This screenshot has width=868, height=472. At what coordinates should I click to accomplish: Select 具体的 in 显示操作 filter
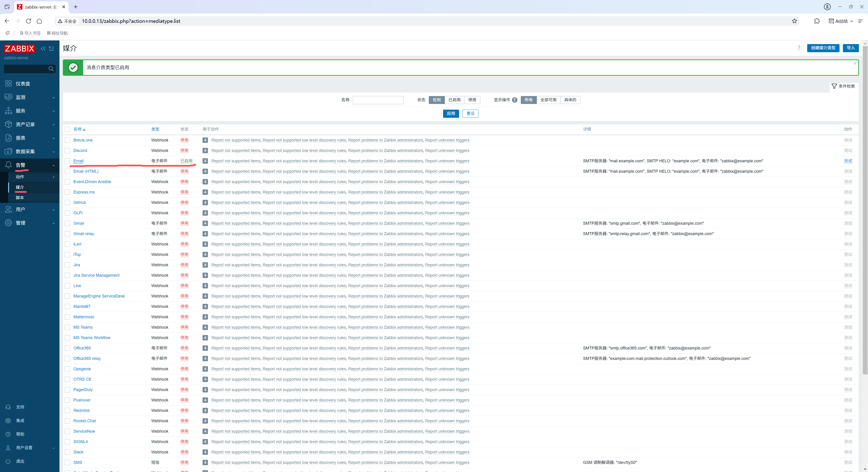[x=570, y=100]
